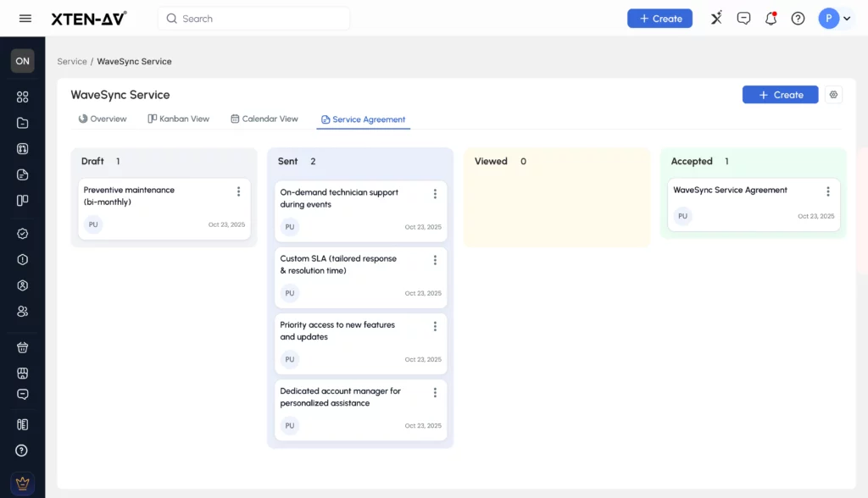Open the settings gear beside Create
This screenshot has height=498, width=868.
[x=833, y=95]
